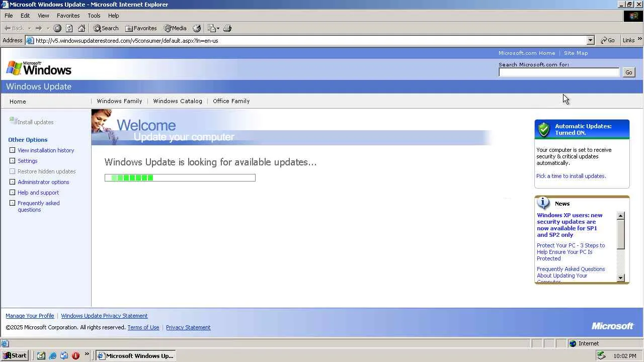The width and height of the screenshot is (644, 362).
Task: Open the Microsoft.com Home link
Action: (x=527, y=53)
